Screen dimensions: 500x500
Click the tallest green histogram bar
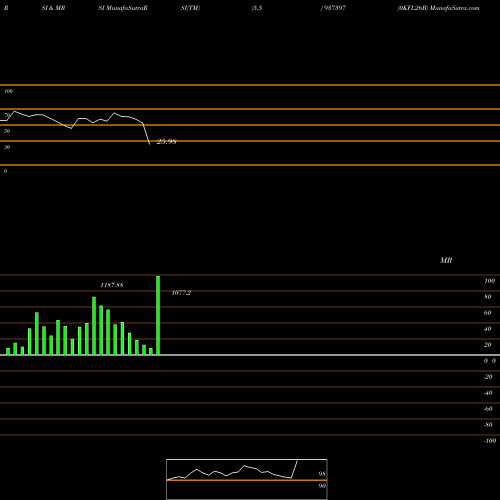tap(158, 315)
